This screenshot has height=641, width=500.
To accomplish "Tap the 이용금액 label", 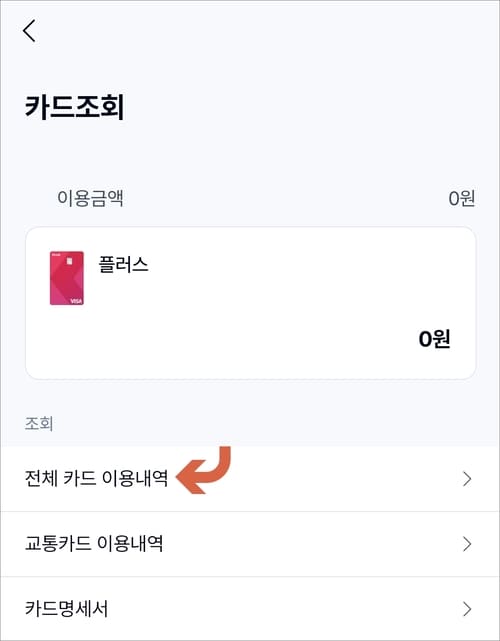I will [90, 198].
